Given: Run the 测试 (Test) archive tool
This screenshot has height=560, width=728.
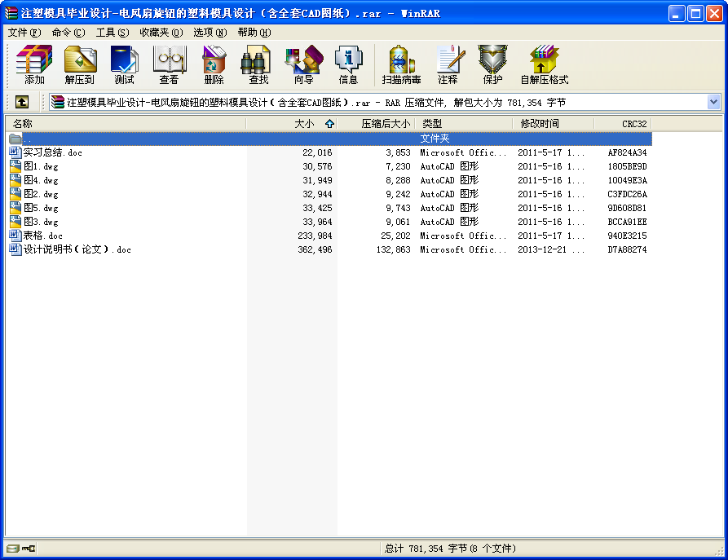Looking at the screenshot, I should (x=124, y=64).
